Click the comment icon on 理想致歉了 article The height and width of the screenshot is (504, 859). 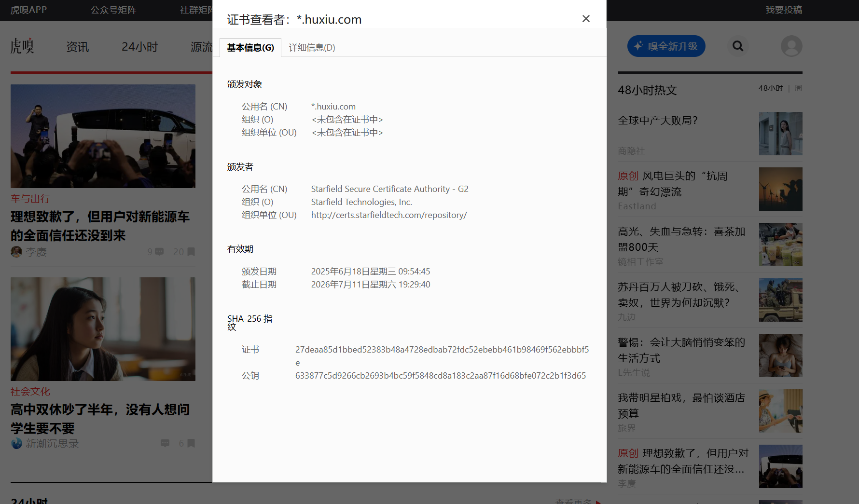(x=159, y=252)
